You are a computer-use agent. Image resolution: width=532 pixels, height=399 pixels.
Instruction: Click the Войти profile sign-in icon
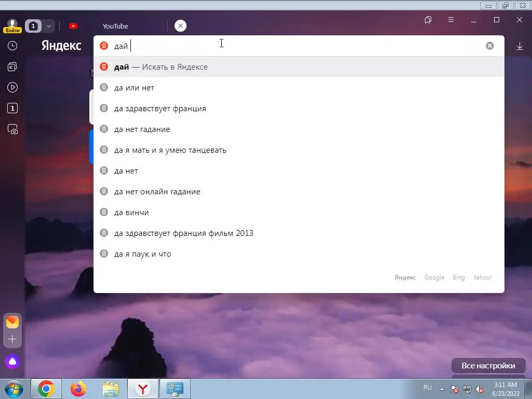pyautogui.click(x=12, y=26)
